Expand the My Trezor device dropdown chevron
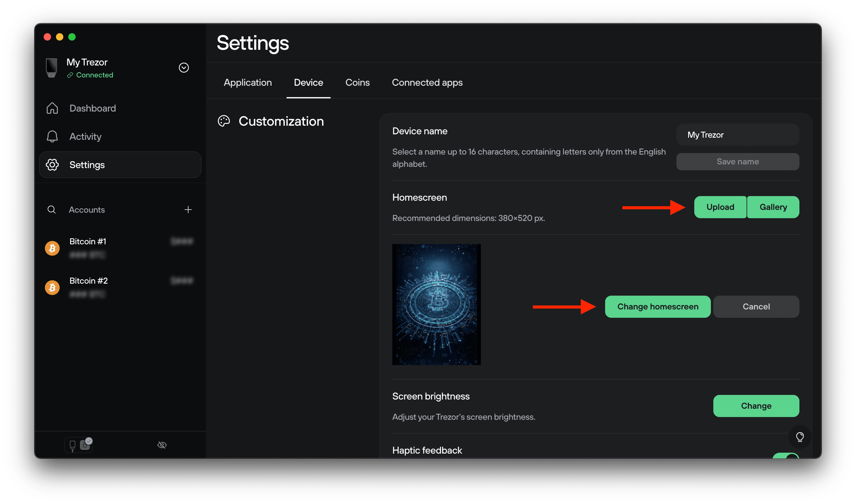The height and width of the screenshot is (504, 856). click(184, 68)
